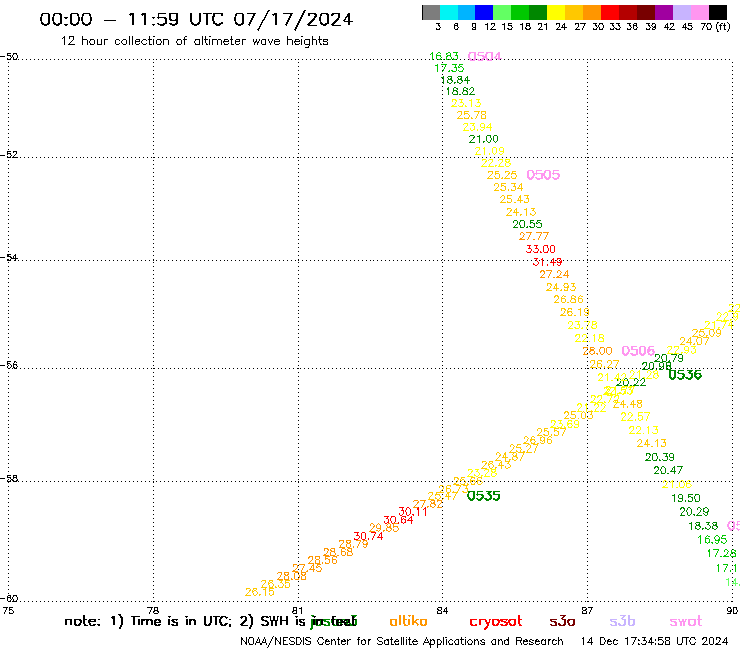Click the 21.00 wave height reading

pos(483,139)
